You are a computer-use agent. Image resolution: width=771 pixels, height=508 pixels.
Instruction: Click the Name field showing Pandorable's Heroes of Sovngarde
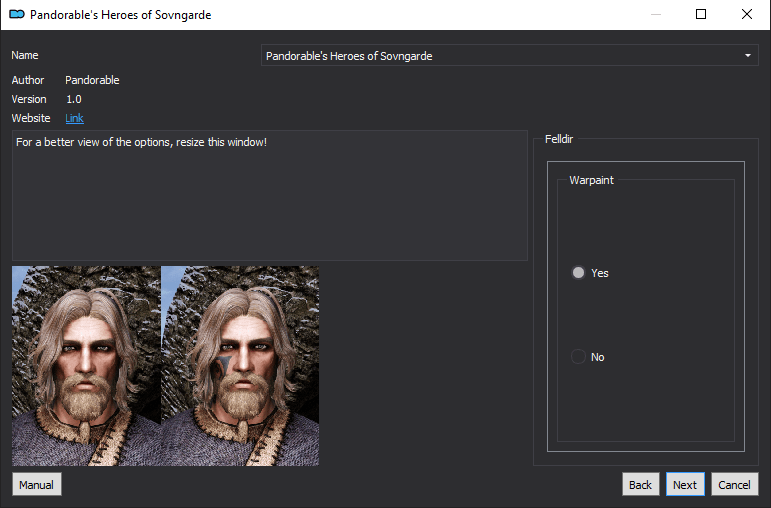tap(509, 56)
